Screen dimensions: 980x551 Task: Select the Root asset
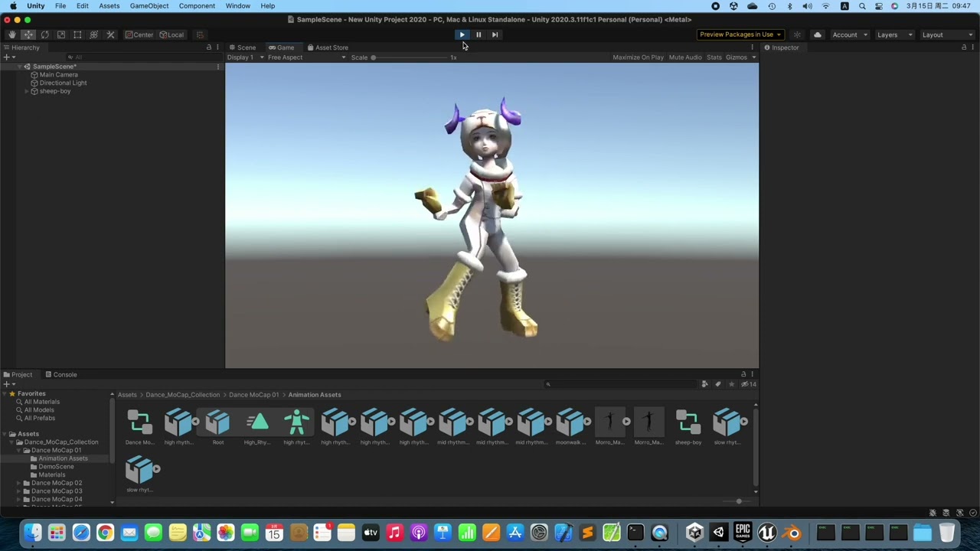[x=218, y=427]
